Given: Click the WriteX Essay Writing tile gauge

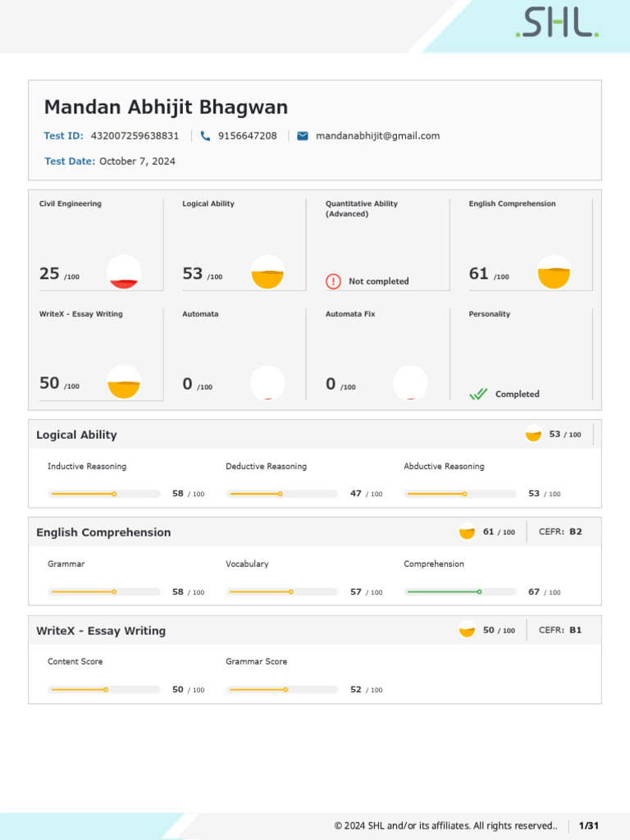Looking at the screenshot, I should [x=124, y=382].
